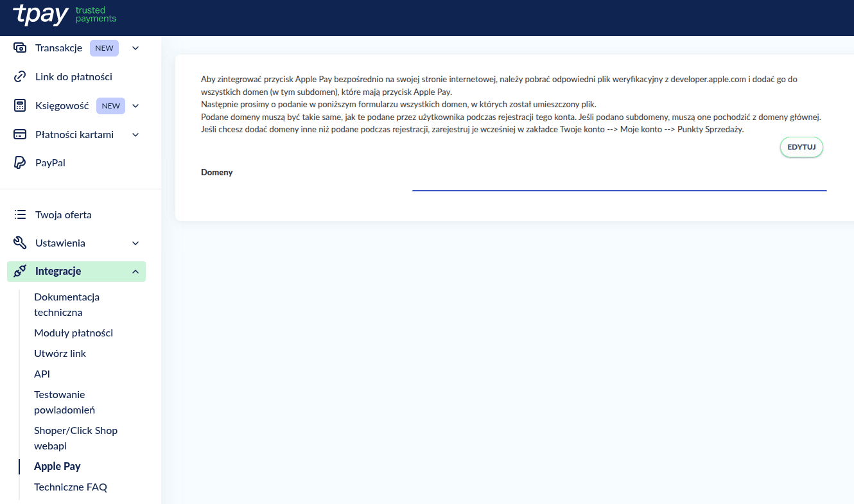Click the Transakcje camera-wallet icon
The image size is (854, 504).
[20, 48]
